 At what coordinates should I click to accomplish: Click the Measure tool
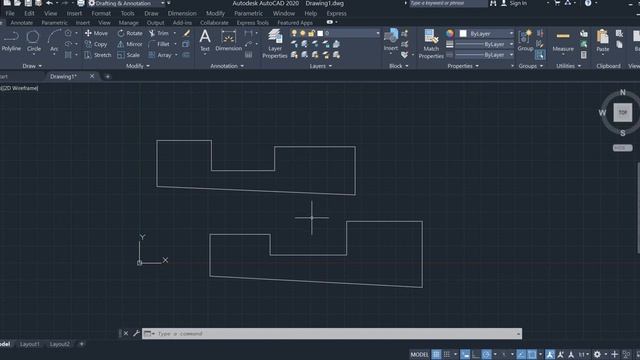tap(563, 41)
